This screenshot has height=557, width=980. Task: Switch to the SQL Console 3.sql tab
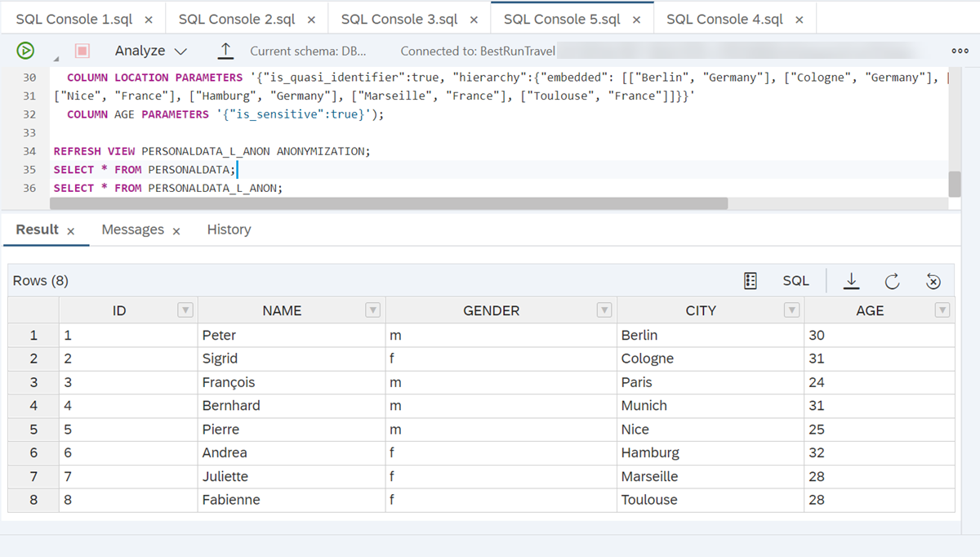pyautogui.click(x=399, y=19)
